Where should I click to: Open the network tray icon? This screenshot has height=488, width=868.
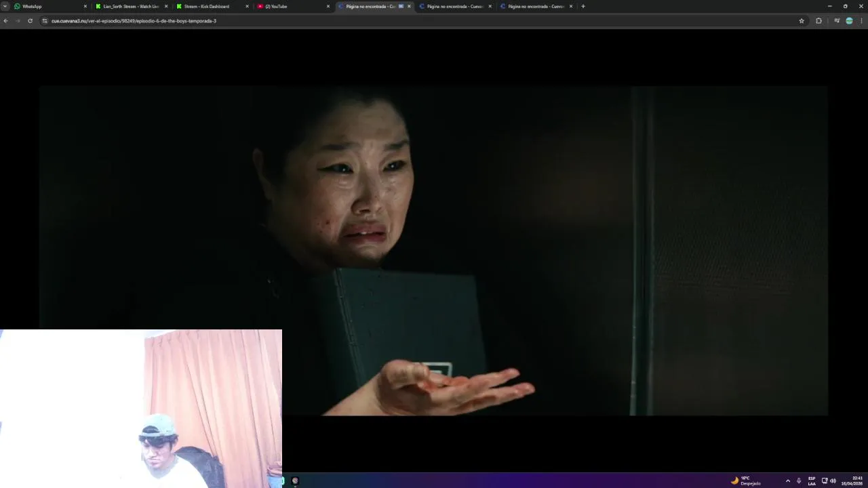point(825,481)
